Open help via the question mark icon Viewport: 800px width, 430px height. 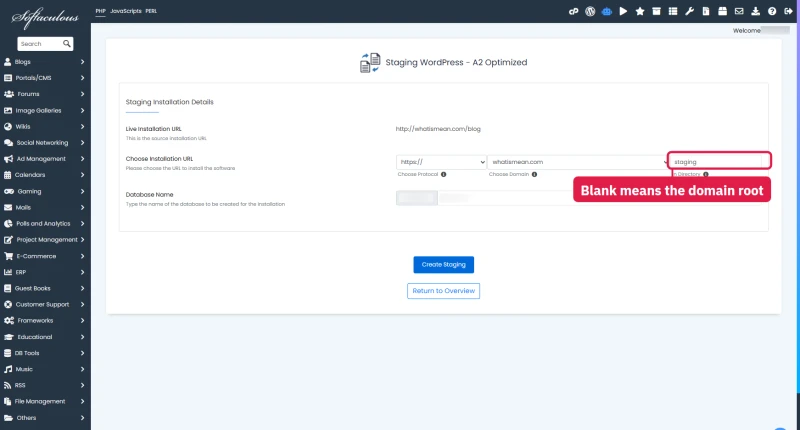coord(772,11)
